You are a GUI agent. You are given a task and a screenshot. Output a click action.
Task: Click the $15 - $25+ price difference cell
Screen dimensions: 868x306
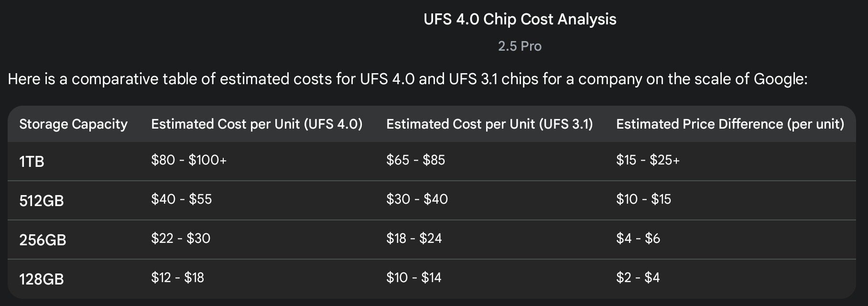(648, 160)
